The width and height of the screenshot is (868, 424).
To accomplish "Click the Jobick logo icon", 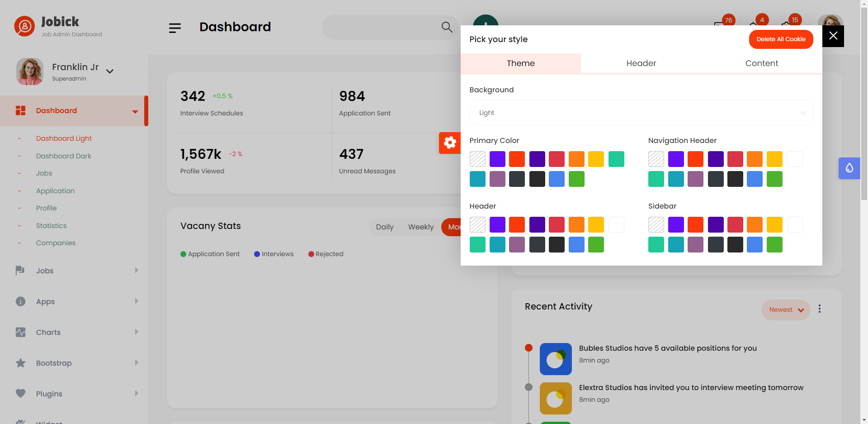I will pos(24,27).
